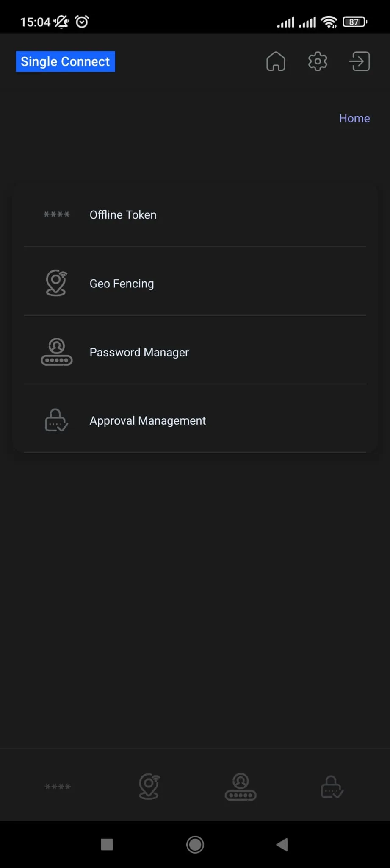This screenshot has width=390, height=868.
Task: Tap Android back navigation triangle
Action: [x=282, y=844]
